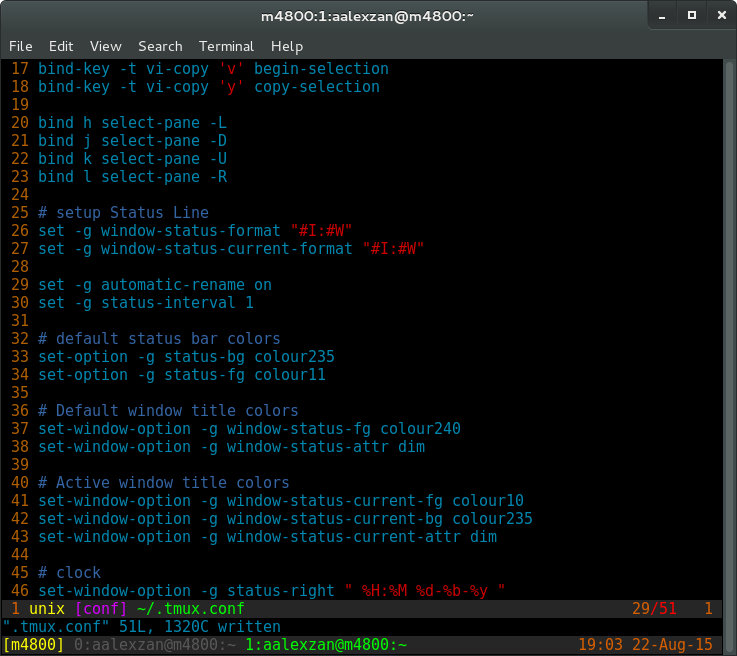Viewport: 737px width, 656px height.
Task: Click the 29/51 line position indicator
Action: tap(654, 609)
